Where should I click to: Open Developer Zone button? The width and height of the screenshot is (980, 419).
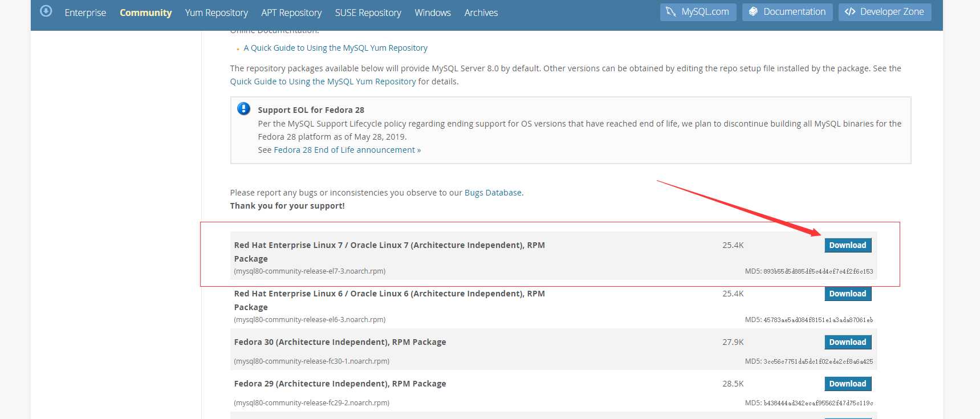[x=885, y=12]
